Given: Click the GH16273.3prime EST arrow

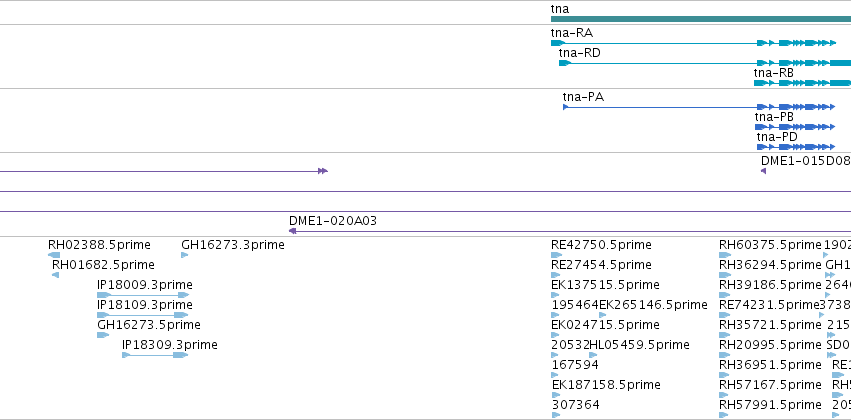Looking at the screenshot, I should pyautogui.click(x=185, y=255).
